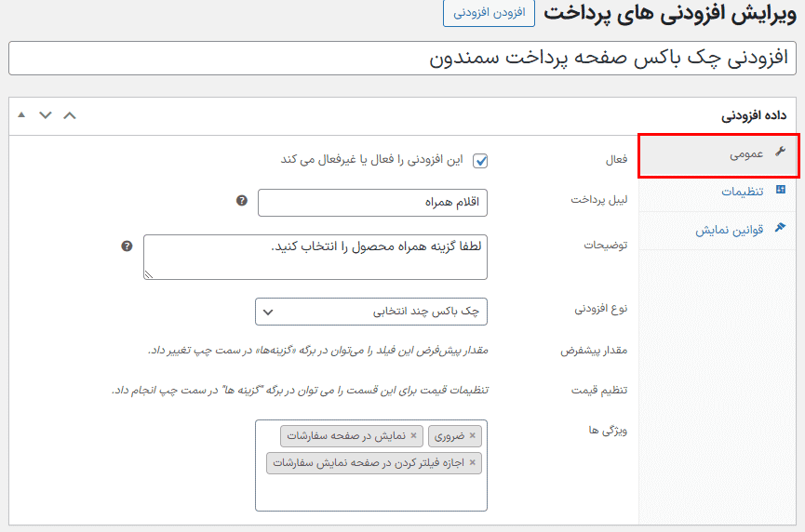Click the ویرایش افزودنی های پرداخت page heading

click(670, 14)
